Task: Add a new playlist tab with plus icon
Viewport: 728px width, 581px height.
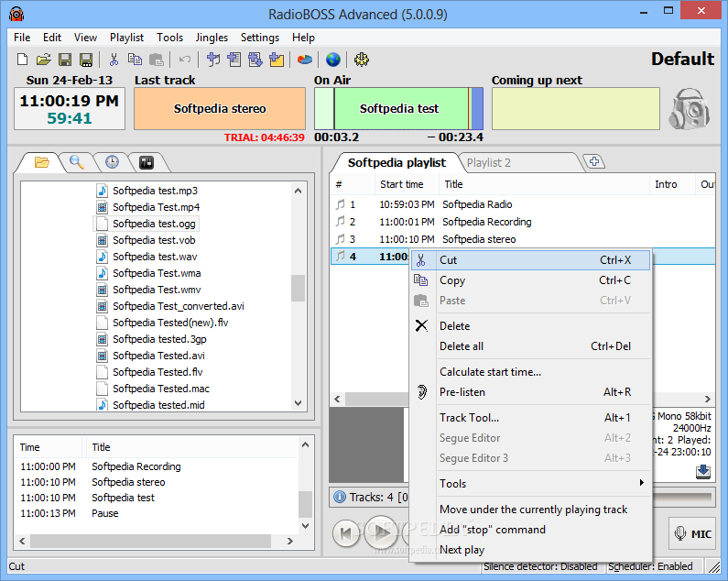Action: (x=594, y=162)
